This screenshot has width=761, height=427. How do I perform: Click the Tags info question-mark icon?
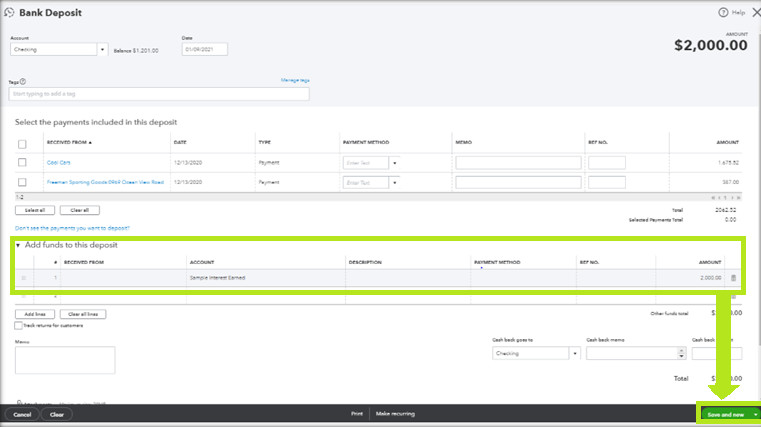(23, 82)
